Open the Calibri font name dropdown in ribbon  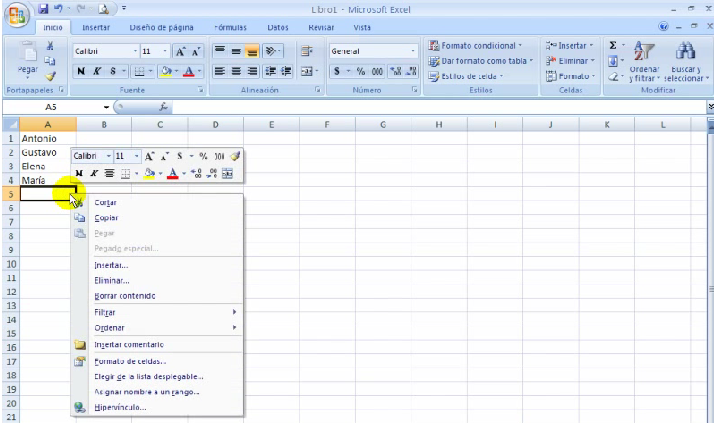pyautogui.click(x=135, y=51)
